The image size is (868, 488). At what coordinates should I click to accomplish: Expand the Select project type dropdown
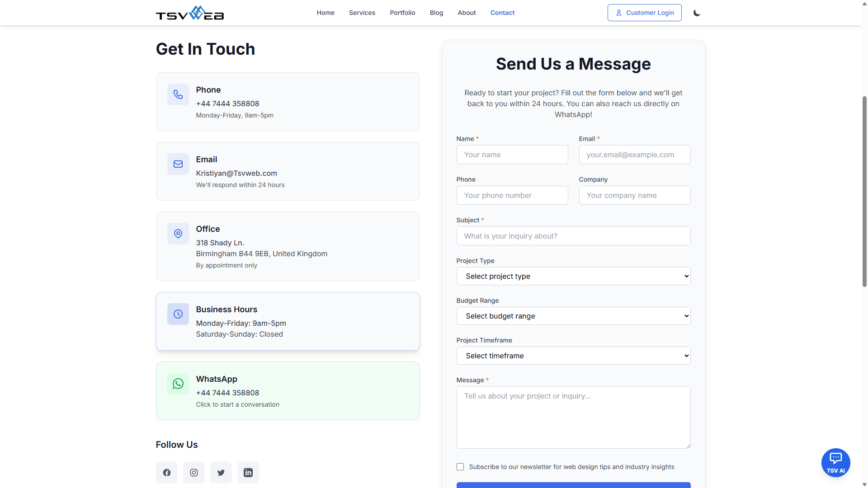pos(573,276)
